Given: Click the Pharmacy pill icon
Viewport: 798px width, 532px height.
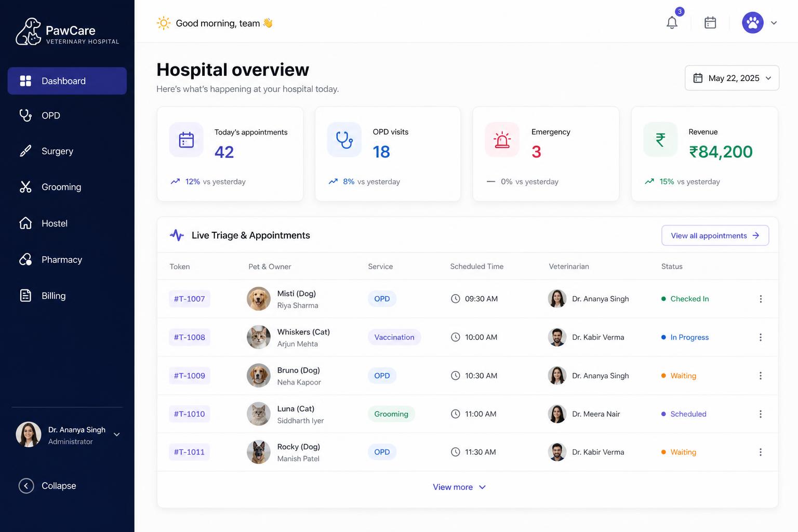Looking at the screenshot, I should (x=25, y=259).
